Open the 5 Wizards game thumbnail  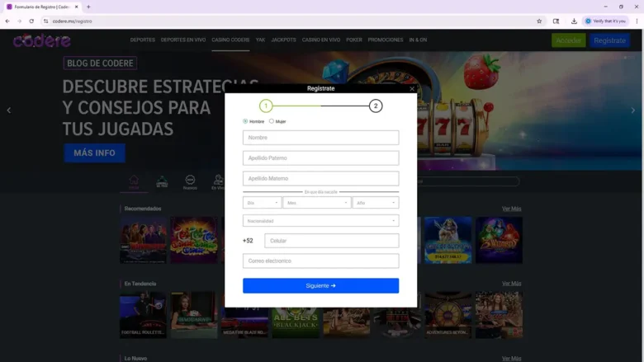[499, 240]
